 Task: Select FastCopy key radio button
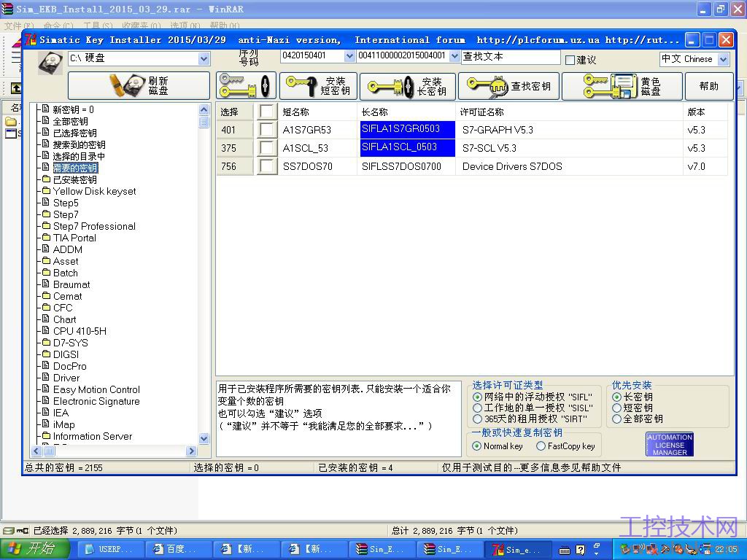click(x=541, y=446)
